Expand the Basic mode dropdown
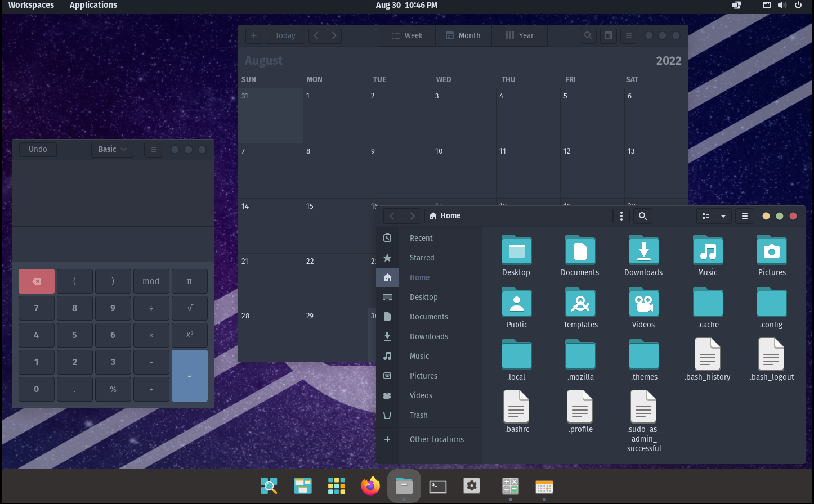Image resolution: width=814 pixels, height=504 pixels. coord(113,149)
